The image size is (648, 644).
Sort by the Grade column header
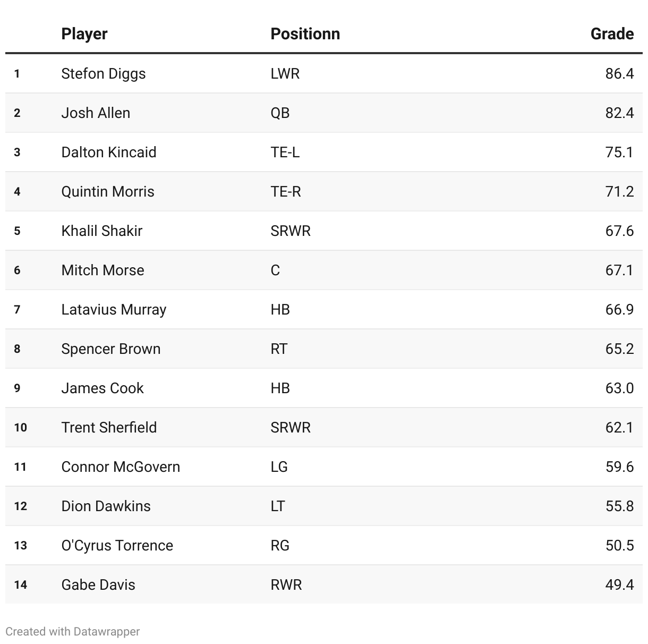(x=612, y=34)
